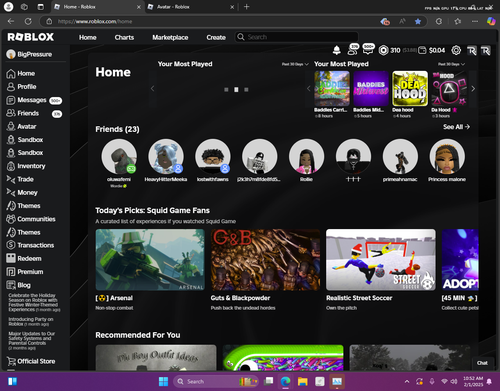
Task: Refresh the page in the browser
Action: click(28, 21)
